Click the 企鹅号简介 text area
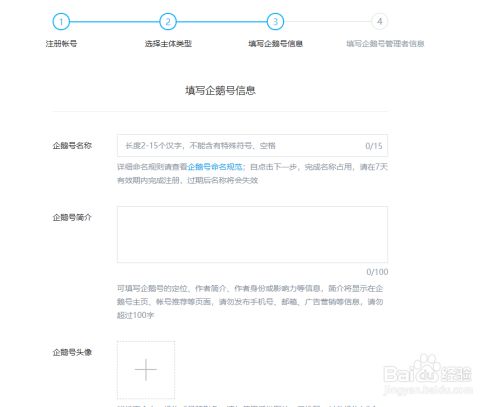 click(252, 235)
